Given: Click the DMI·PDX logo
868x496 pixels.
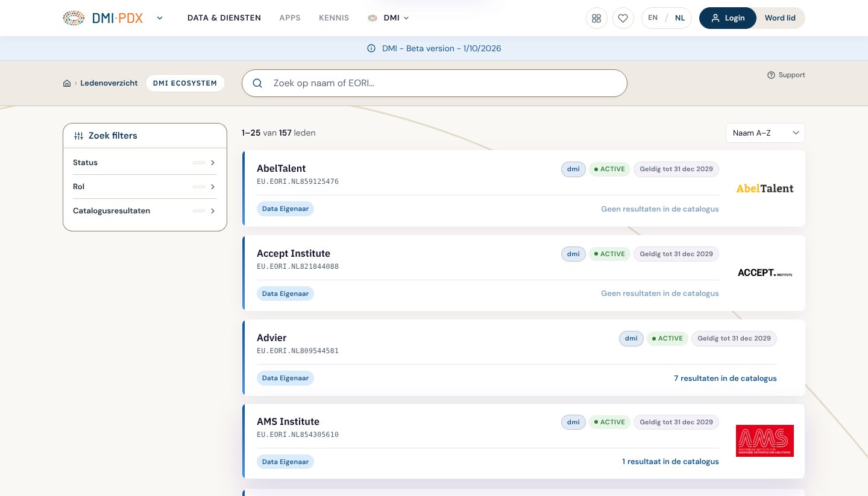Looking at the screenshot, I should pos(103,18).
